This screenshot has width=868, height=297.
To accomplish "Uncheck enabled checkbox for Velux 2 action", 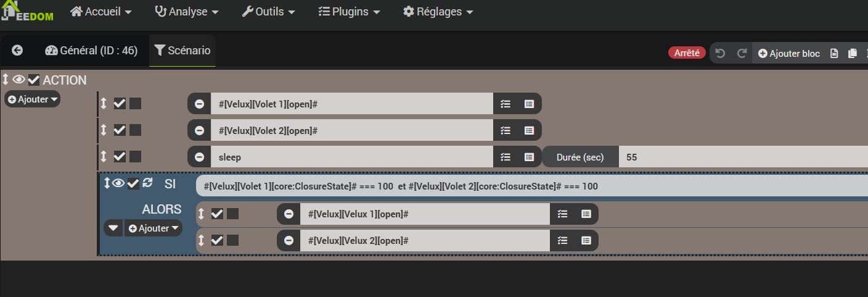I will (x=217, y=240).
